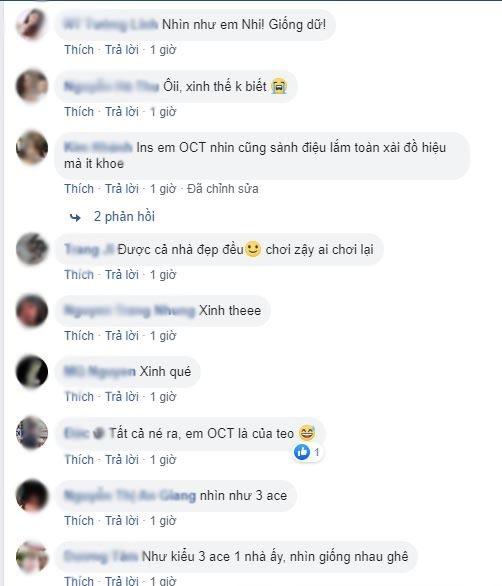Screen dimensions: 502x586
Task: Open the avatar beside the 'Xinh qué' comment
Action: pyautogui.click(x=32, y=372)
